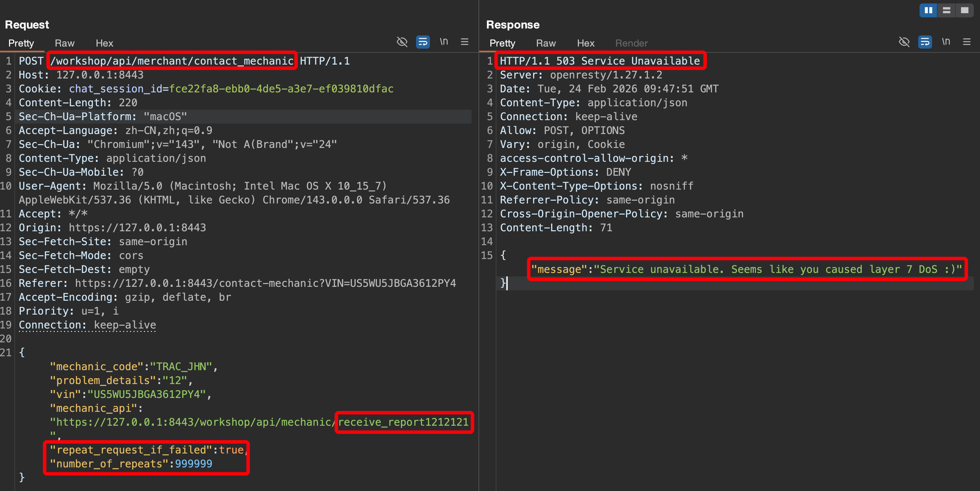Select side-by-side split layout icon
The height and width of the screenshot is (491, 980).
point(928,10)
